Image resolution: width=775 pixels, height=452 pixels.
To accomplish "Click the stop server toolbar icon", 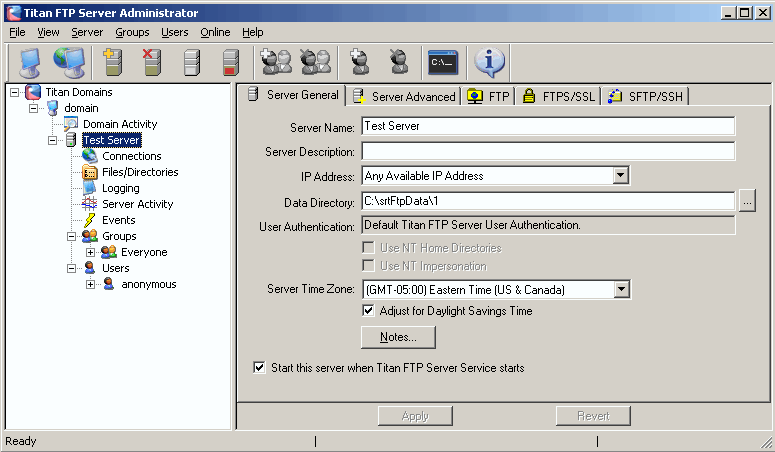I will coord(231,62).
